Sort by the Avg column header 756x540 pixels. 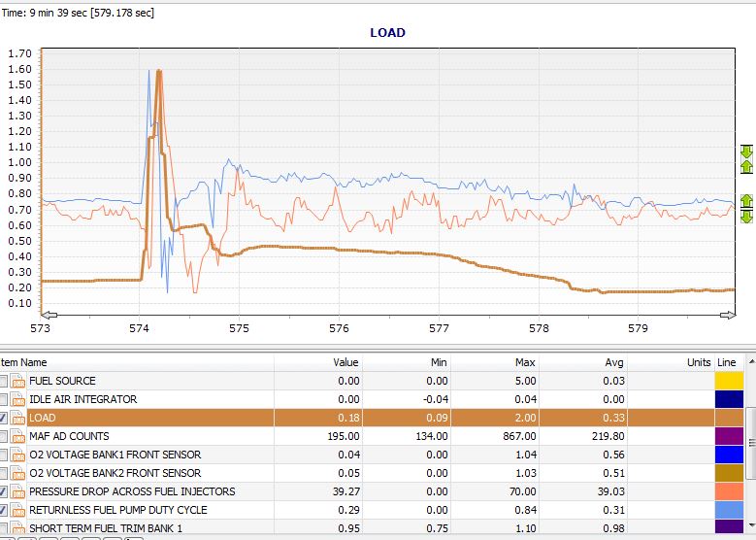[583, 362]
